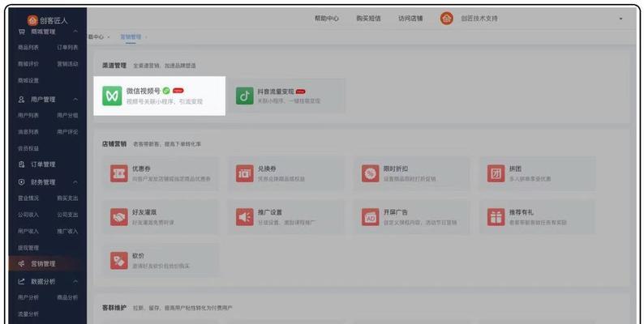The height and width of the screenshot is (324, 644).
Task: Open 用户评论 in sidebar
Action: point(67,132)
